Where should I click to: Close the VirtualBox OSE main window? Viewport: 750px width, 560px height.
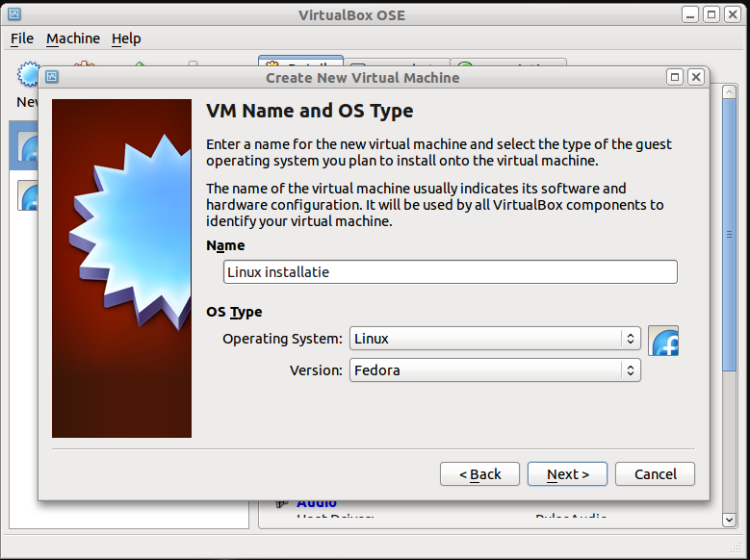(733, 14)
